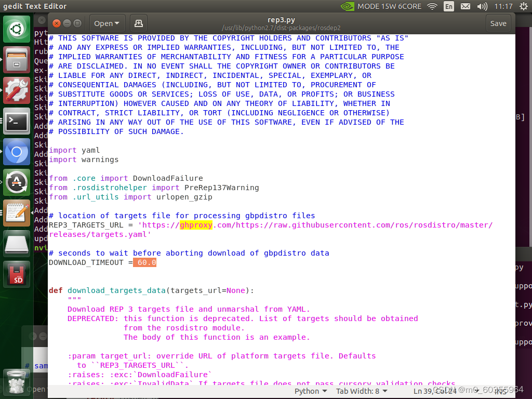Click the 'import yaml' line

74,150
